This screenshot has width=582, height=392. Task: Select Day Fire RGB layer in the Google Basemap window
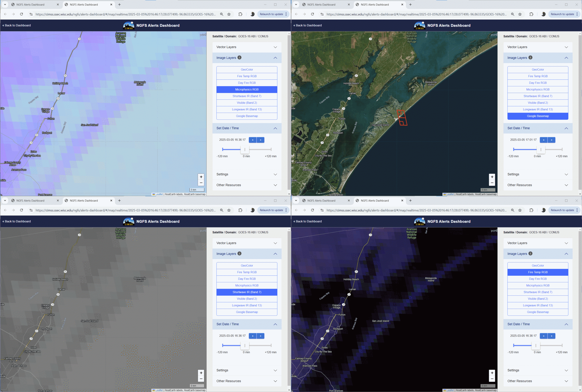tap(538, 83)
